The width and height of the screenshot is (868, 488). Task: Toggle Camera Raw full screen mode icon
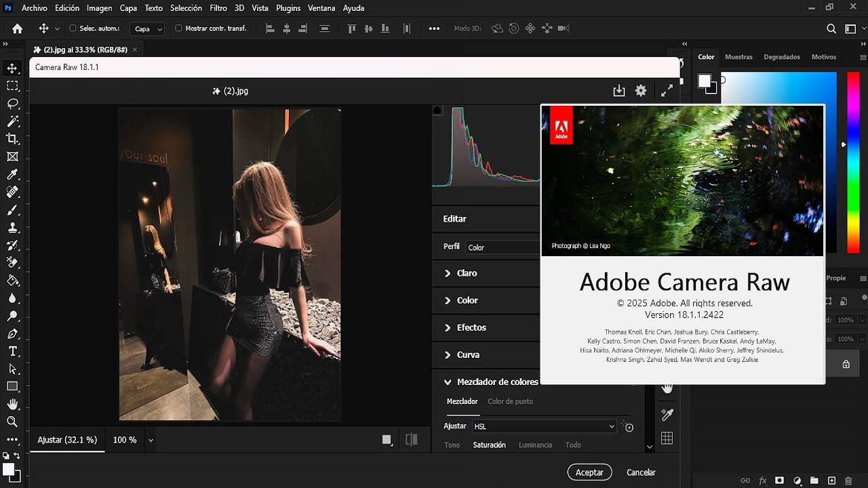click(x=667, y=90)
